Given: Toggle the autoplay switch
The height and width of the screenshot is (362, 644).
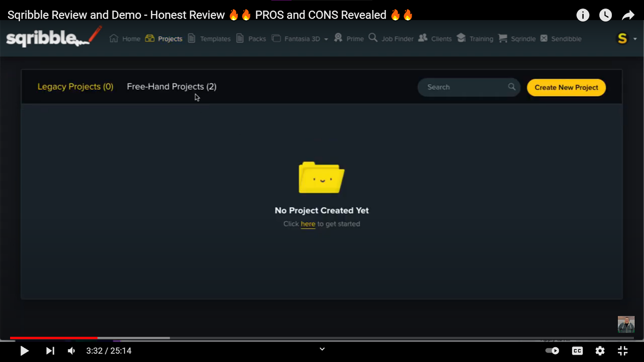Looking at the screenshot, I should [552, 351].
